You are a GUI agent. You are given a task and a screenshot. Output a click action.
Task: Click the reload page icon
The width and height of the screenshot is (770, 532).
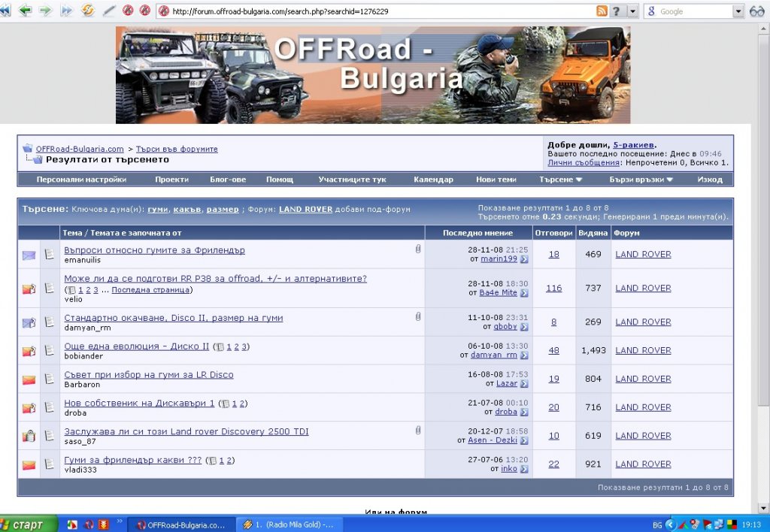click(x=87, y=11)
